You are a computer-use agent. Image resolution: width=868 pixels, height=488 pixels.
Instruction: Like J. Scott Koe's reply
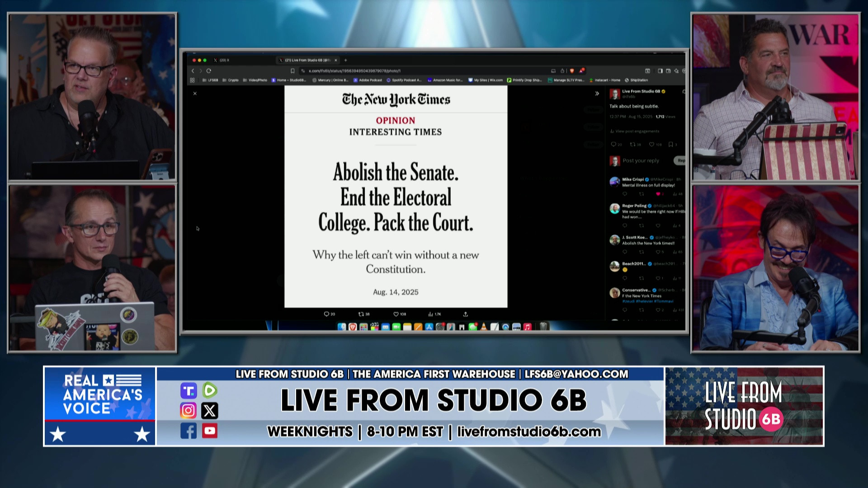(x=659, y=252)
